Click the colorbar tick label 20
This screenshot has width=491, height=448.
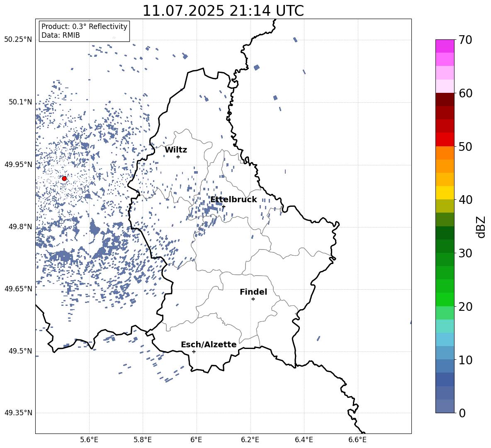pos(466,307)
